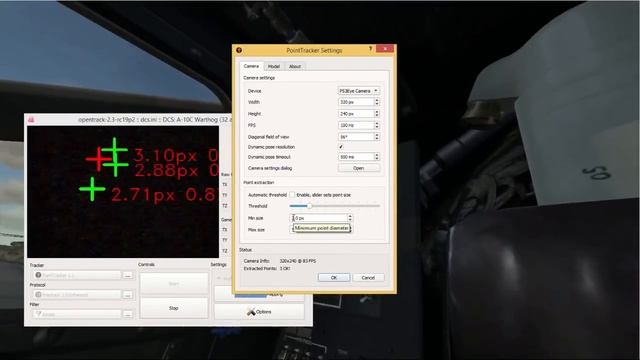Click the Camera Info text 320x240 @ 83 FPS
This screenshot has width=640, height=360.
coord(298,261)
